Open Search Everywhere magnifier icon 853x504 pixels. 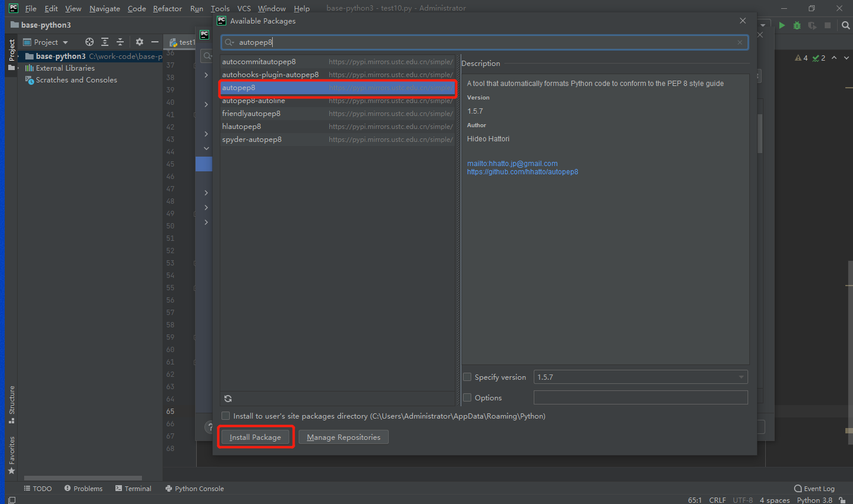point(846,25)
